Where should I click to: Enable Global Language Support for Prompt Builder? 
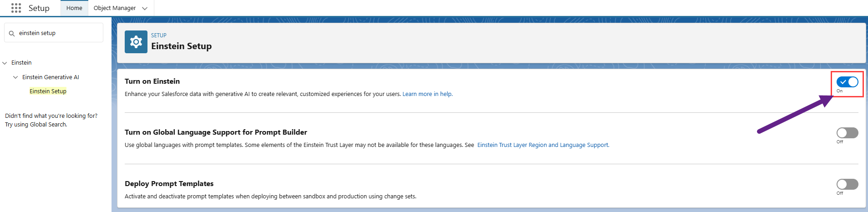pos(847,133)
